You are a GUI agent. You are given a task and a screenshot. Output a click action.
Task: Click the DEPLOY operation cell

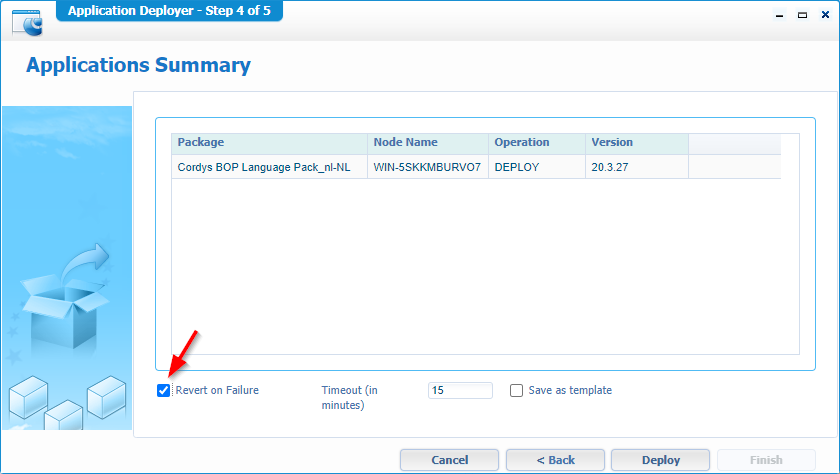coord(537,167)
